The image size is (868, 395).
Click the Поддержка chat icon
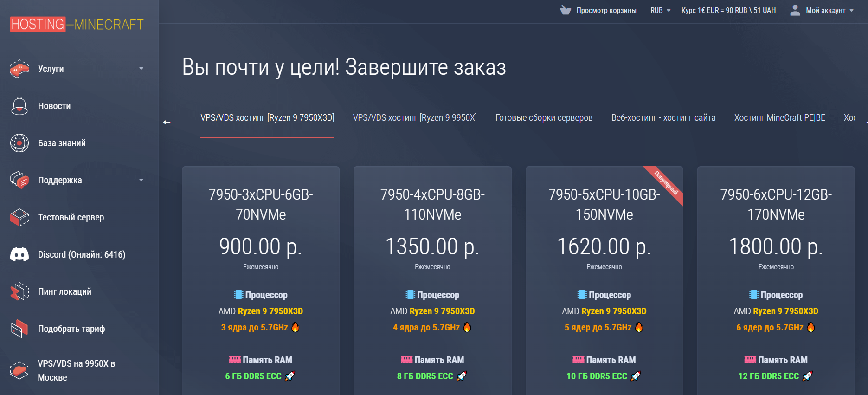(x=19, y=180)
